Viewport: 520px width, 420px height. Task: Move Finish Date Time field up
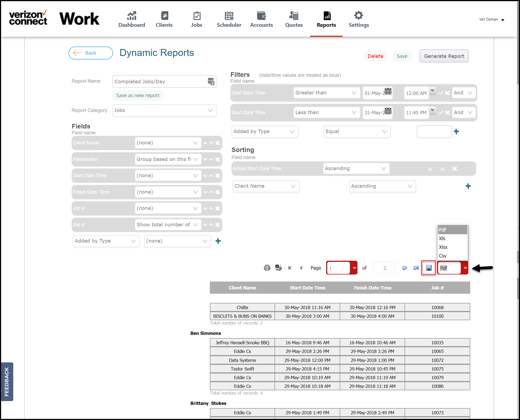click(x=211, y=192)
